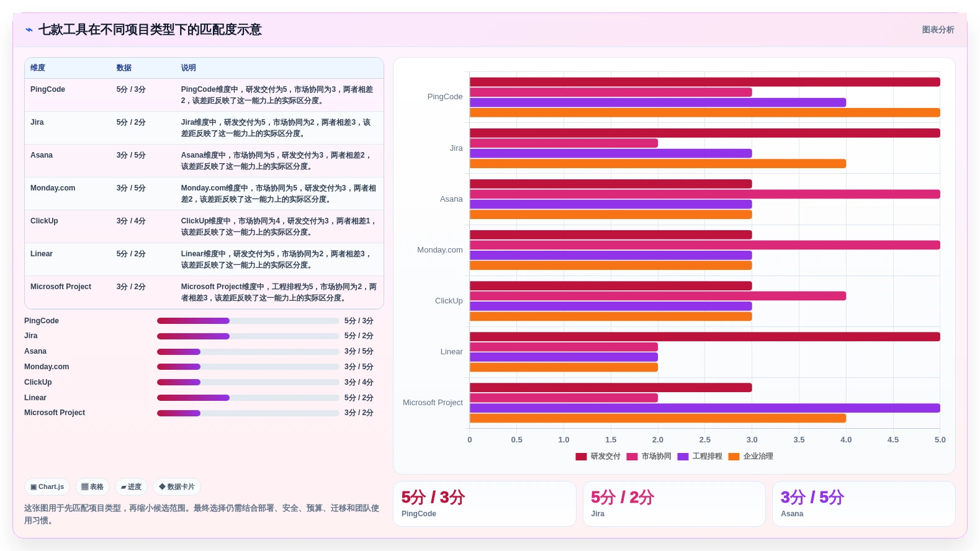Screen dimensions: 980x551
Task: Click the 图表分析 label in header
Action: point(938,30)
